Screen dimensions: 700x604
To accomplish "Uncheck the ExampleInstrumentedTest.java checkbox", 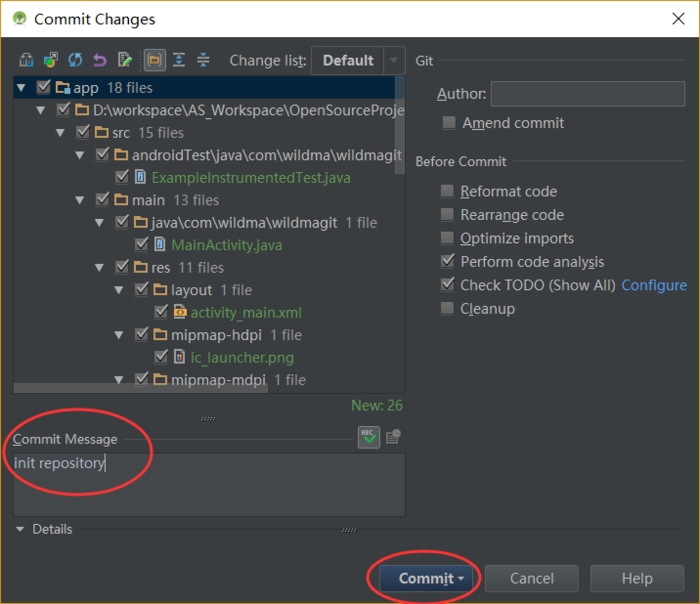I will pyautogui.click(x=122, y=176).
